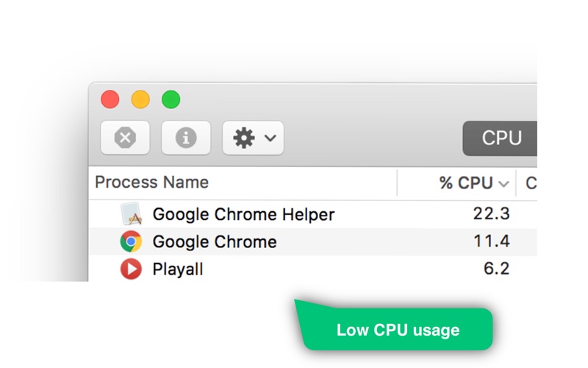
Task: Click the 22.3 CPU value
Action: tap(491, 213)
